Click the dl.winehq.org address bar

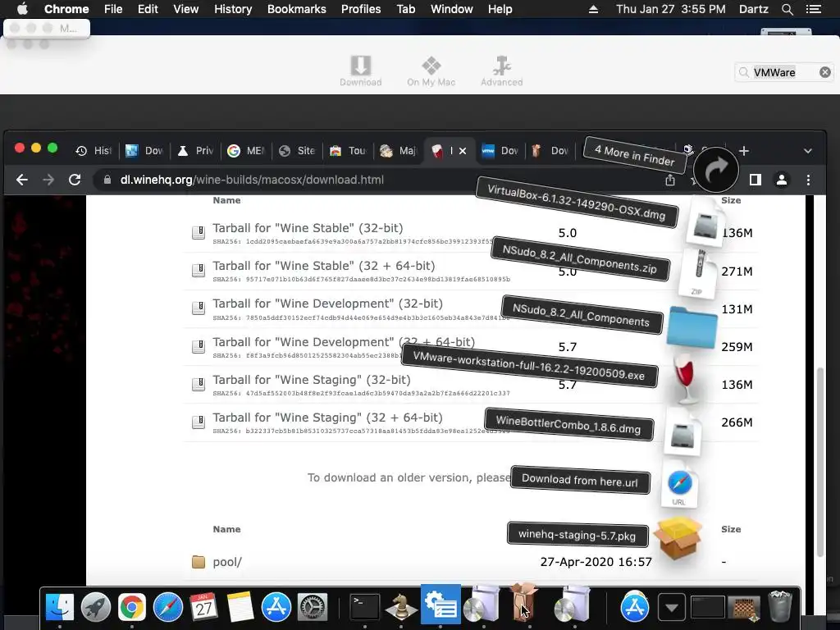(375, 180)
